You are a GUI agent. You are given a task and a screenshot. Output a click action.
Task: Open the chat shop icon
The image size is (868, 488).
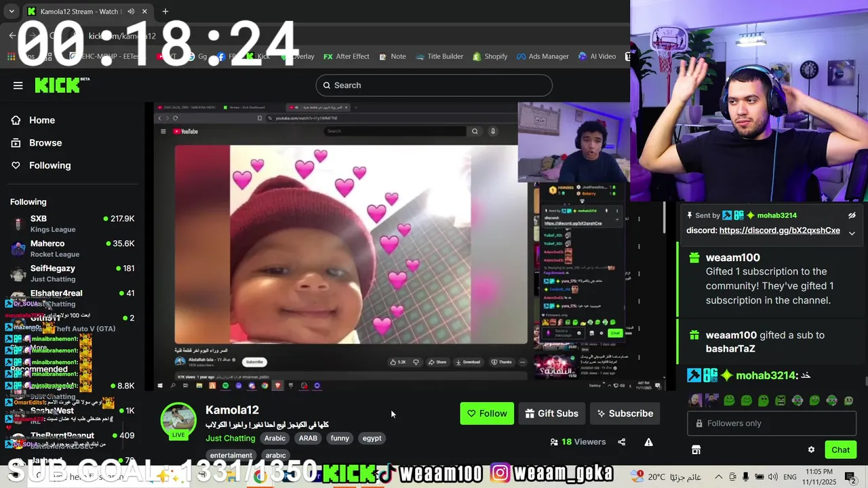[x=696, y=450]
